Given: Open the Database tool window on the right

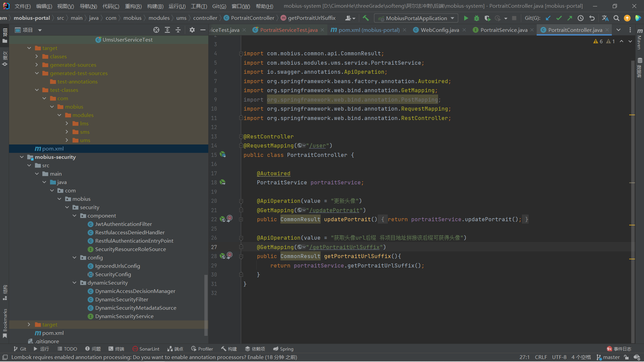Looking at the screenshot, I should pyautogui.click(x=640, y=68).
